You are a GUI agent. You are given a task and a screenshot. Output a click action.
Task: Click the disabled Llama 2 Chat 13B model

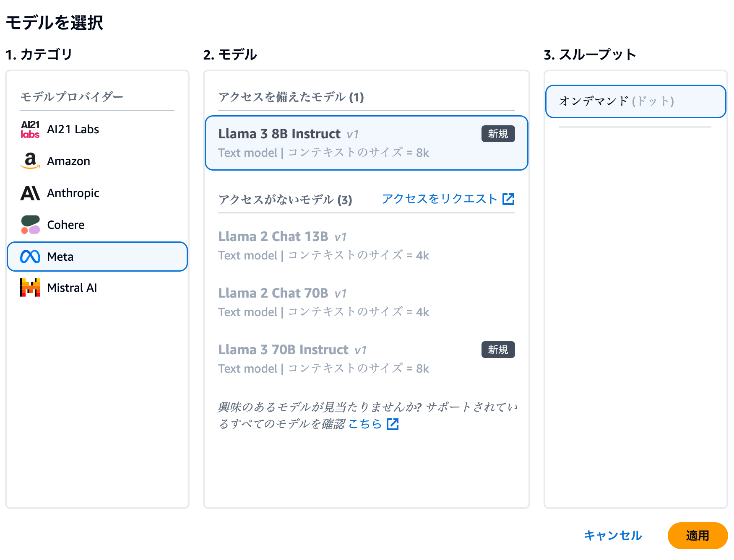[367, 246]
